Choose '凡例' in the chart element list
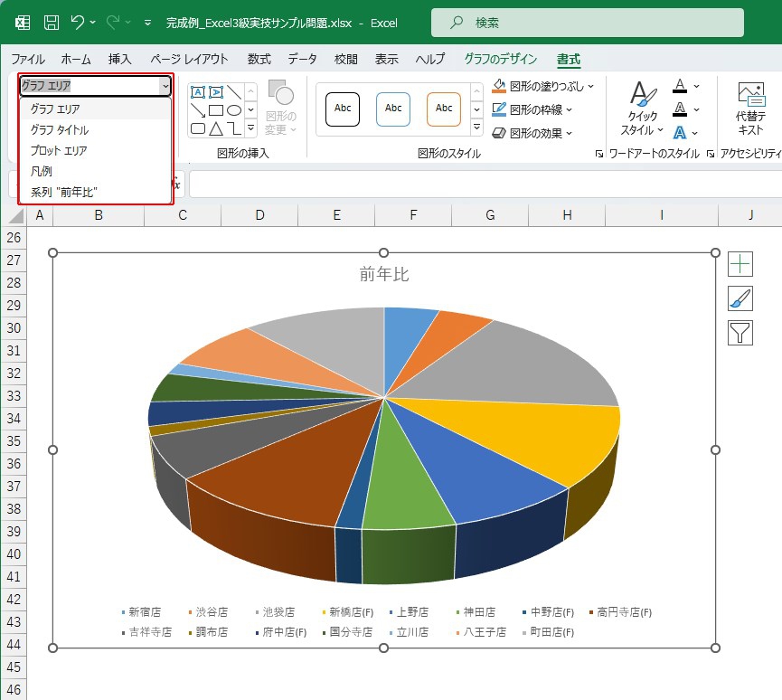Image resolution: width=782 pixels, height=700 pixels. 42,171
